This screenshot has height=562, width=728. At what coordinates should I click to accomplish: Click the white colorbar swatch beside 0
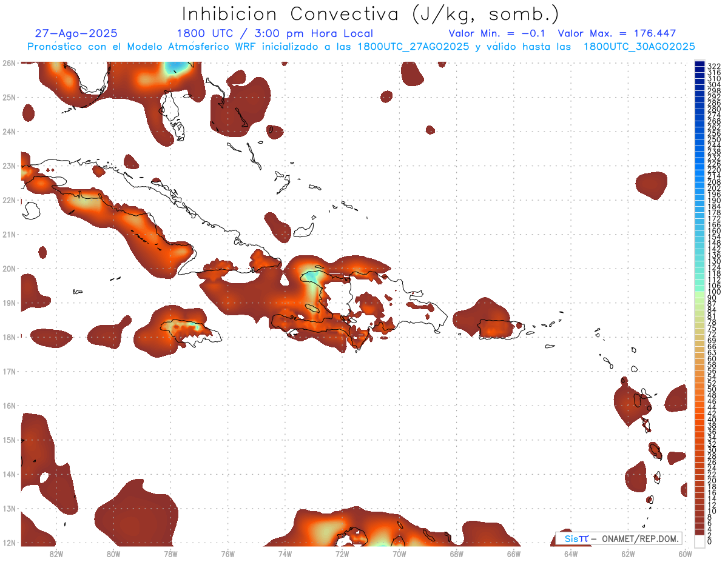coord(699,541)
